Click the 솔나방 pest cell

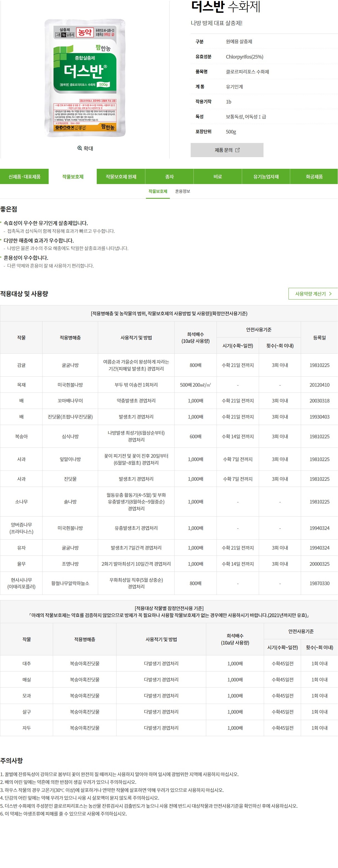70,502
